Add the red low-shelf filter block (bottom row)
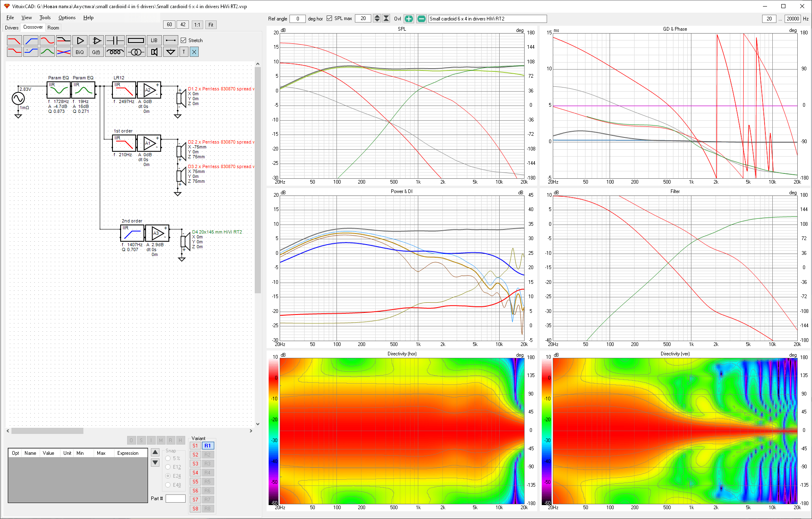812x519 pixels. click(x=14, y=52)
